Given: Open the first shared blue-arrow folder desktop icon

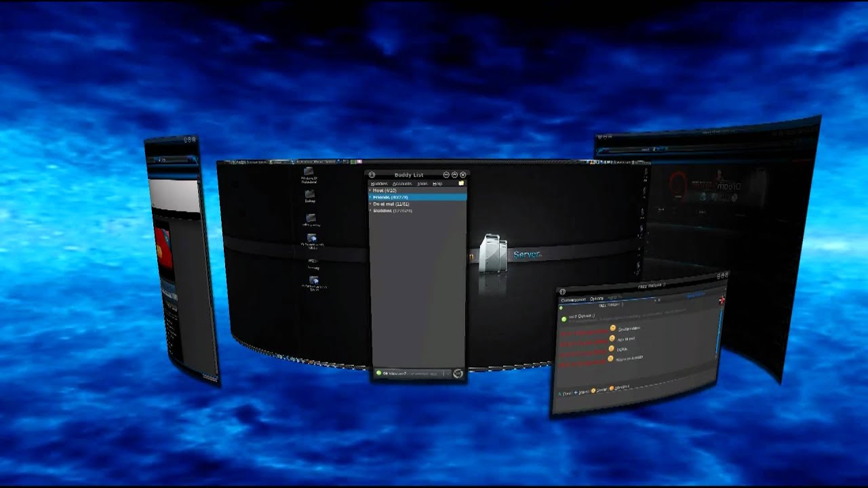Looking at the screenshot, I should [311, 239].
